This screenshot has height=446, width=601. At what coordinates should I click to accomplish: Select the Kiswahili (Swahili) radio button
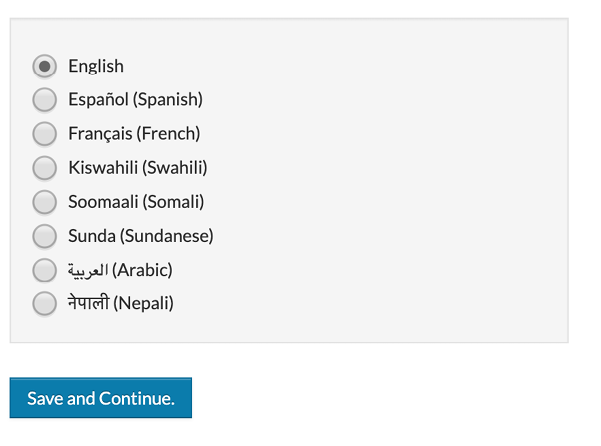point(44,168)
